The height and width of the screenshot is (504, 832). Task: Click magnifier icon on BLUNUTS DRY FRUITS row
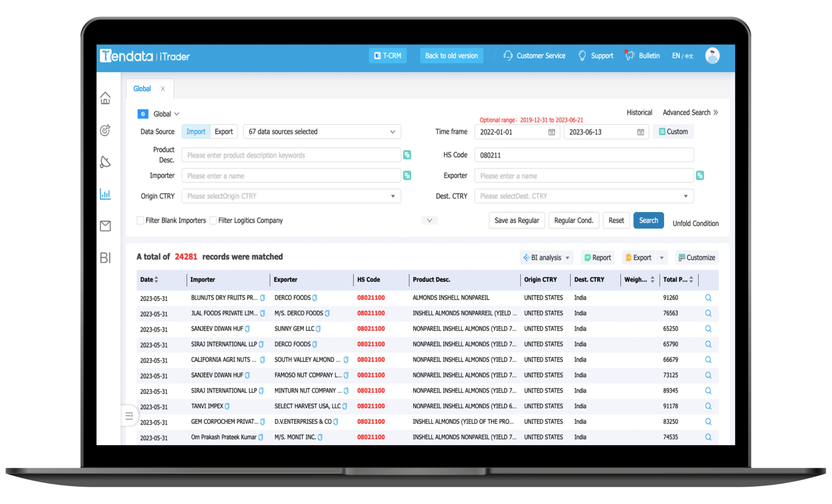[708, 298]
